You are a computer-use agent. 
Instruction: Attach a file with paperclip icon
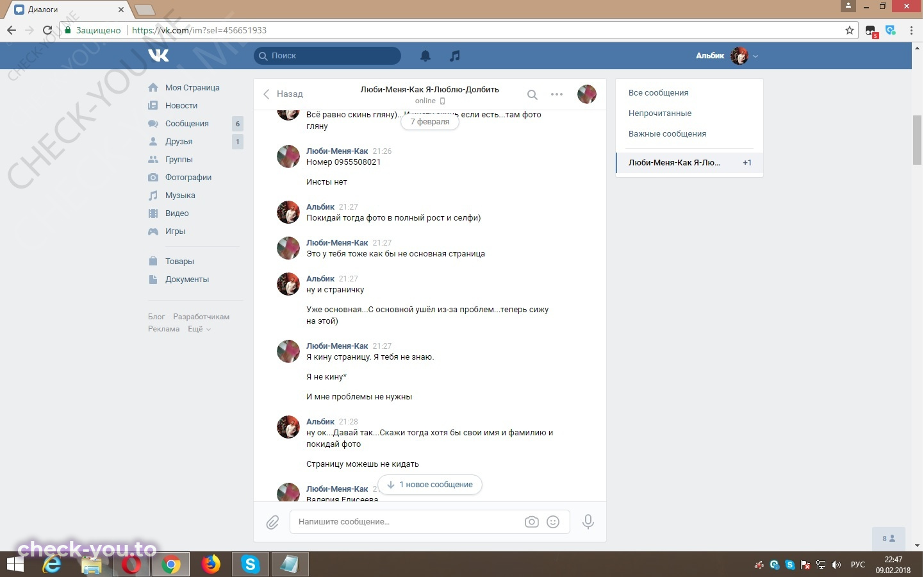coord(272,522)
